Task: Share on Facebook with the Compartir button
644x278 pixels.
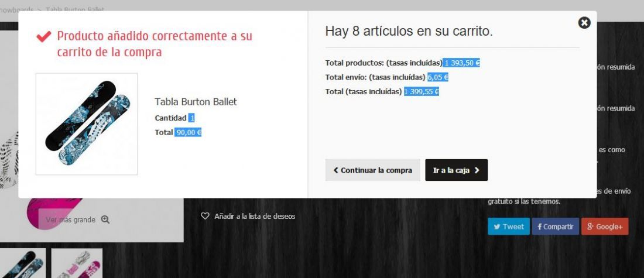Action: coord(555,226)
